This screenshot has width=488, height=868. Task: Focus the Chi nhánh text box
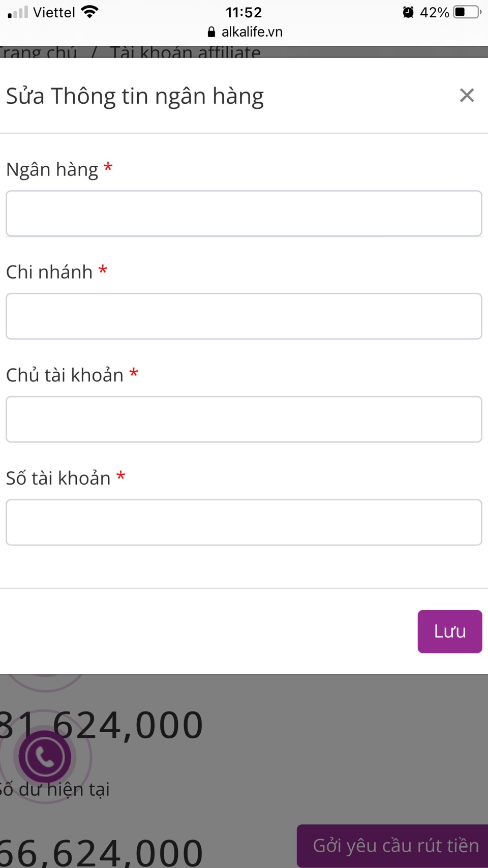[244, 316]
